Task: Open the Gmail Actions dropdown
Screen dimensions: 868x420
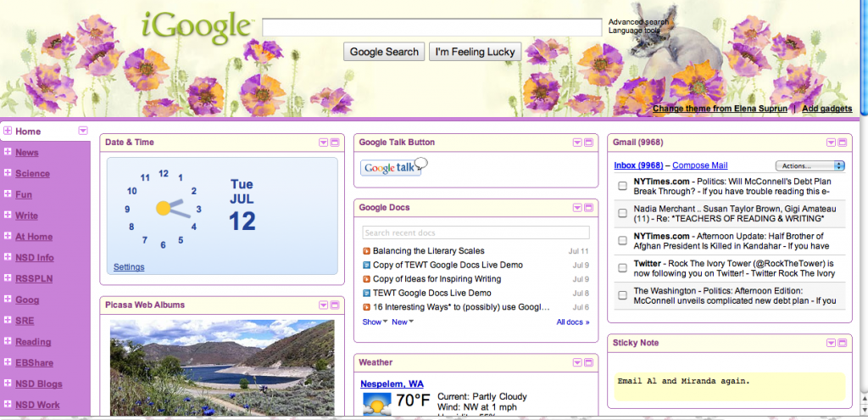Action: coord(810,165)
